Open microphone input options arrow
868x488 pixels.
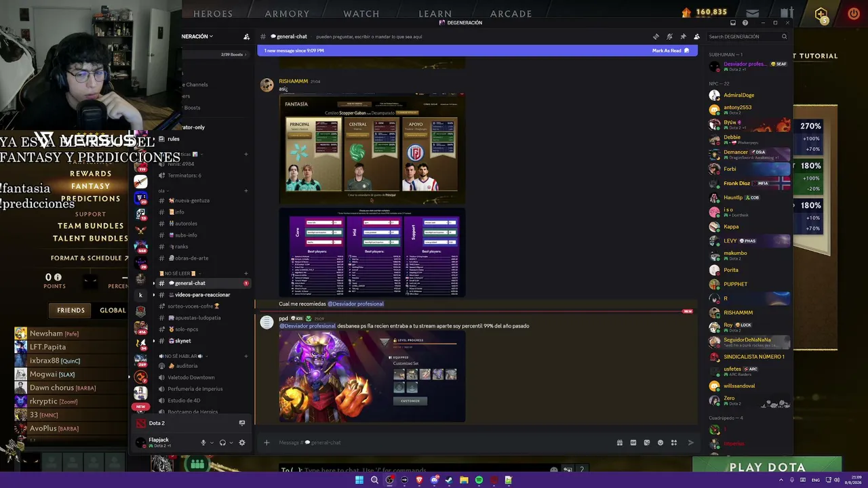[212, 443]
